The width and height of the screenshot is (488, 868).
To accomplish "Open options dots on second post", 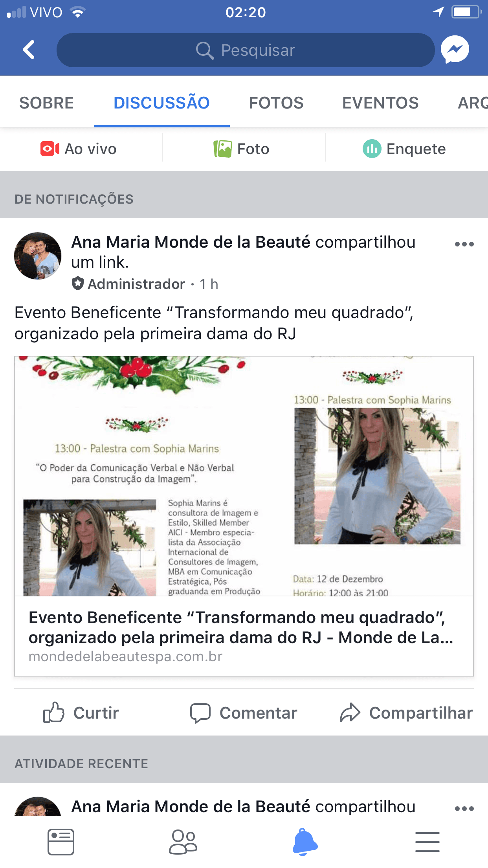I will coord(464,809).
